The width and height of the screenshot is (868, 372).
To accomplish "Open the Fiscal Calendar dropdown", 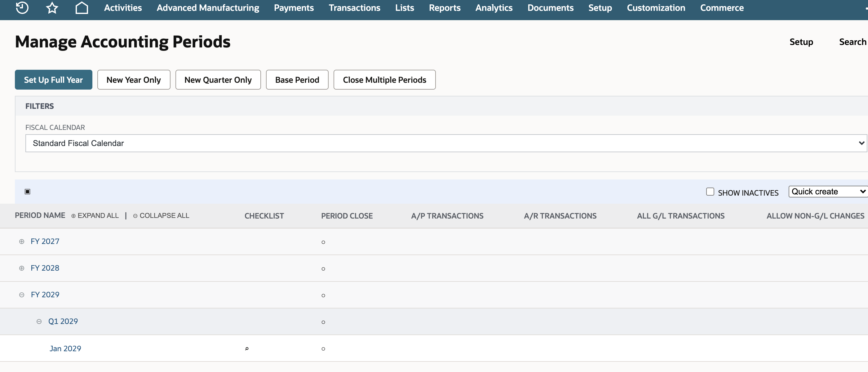I will point(446,143).
